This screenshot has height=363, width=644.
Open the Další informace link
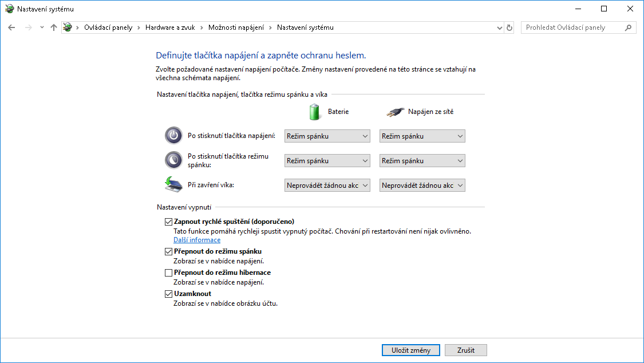[197, 240]
